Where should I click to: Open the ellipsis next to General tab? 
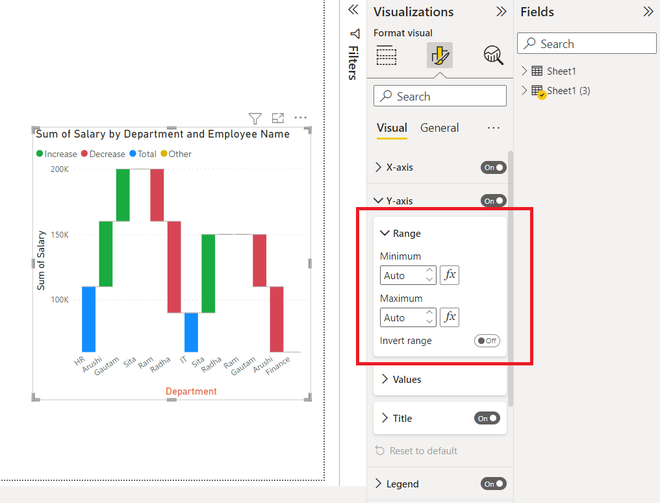[493, 128]
